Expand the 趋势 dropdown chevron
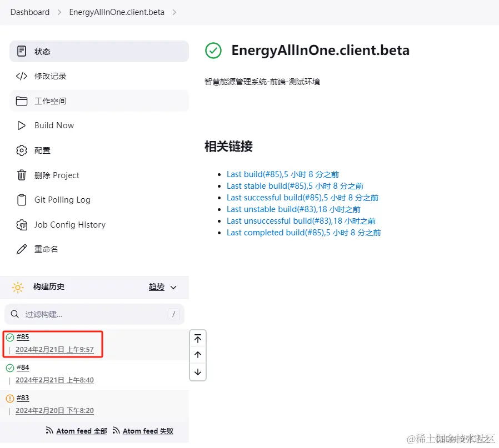499x448 pixels. click(x=173, y=288)
